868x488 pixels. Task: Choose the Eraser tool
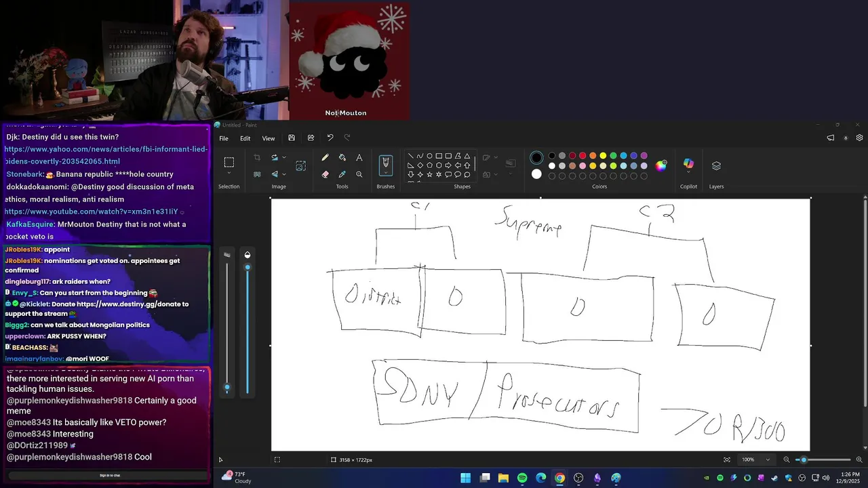click(x=325, y=174)
